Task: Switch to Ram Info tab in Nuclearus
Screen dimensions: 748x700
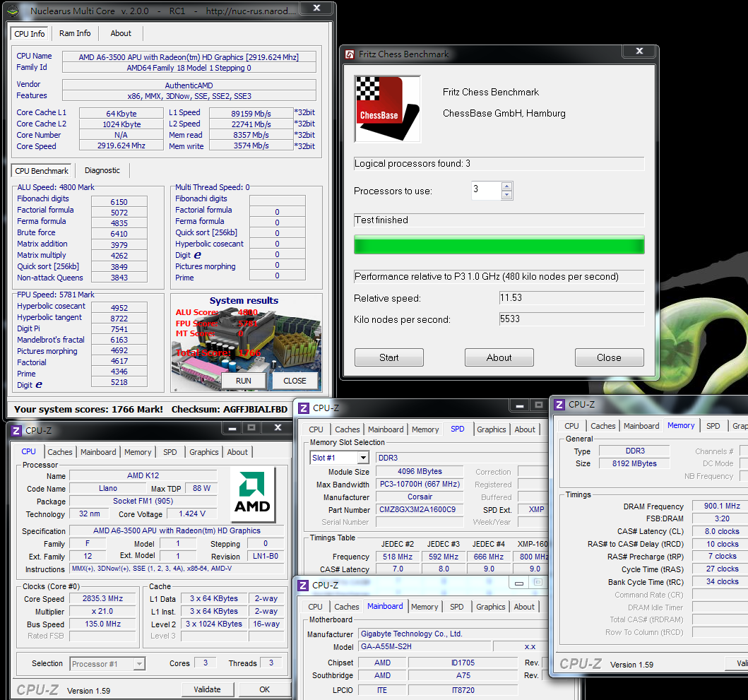Action: 75,33
